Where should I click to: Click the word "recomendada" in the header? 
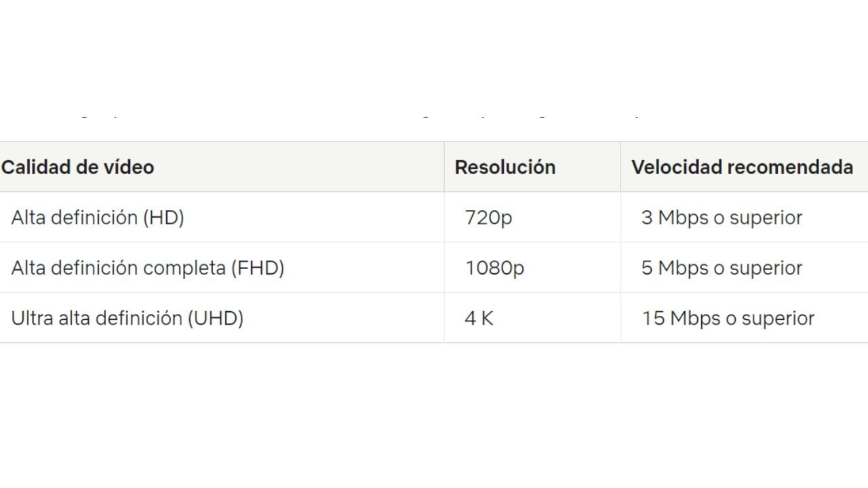coord(790,167)
